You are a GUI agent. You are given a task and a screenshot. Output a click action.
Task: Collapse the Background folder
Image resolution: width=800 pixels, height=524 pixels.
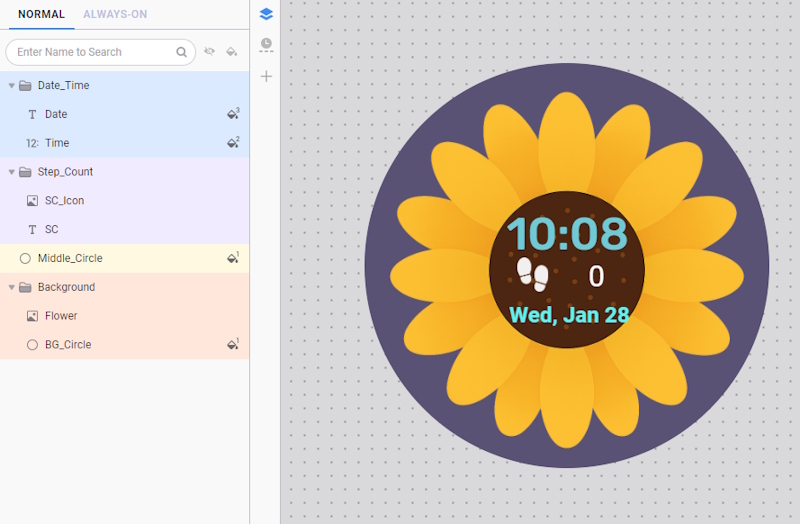pyautogui.click(x=12, y=287)
